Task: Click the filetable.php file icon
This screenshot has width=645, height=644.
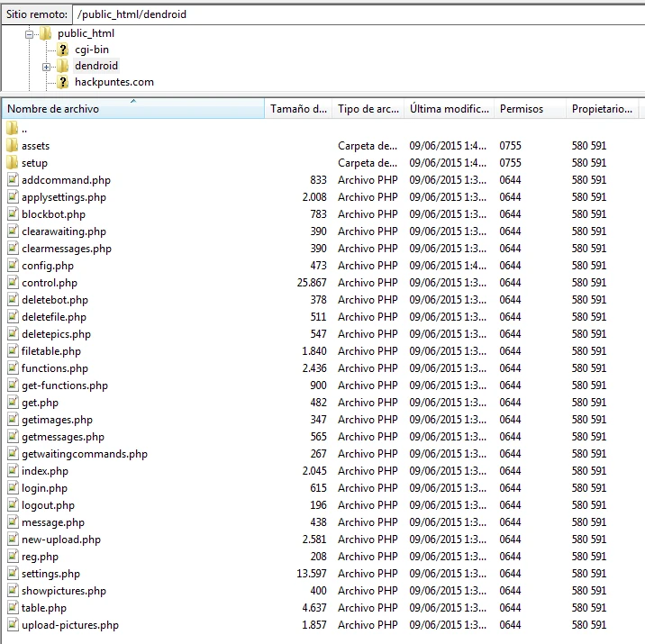Action: (x=14, y=350)
